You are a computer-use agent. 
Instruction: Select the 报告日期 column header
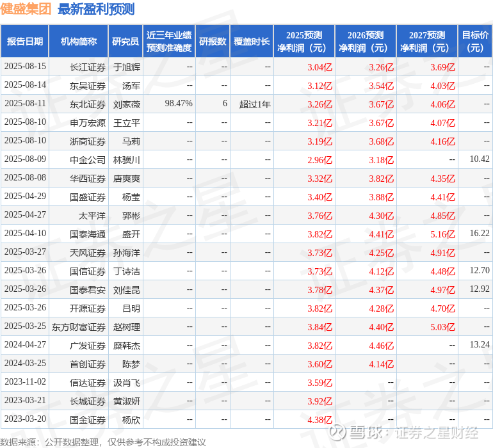tap(25, 41)
